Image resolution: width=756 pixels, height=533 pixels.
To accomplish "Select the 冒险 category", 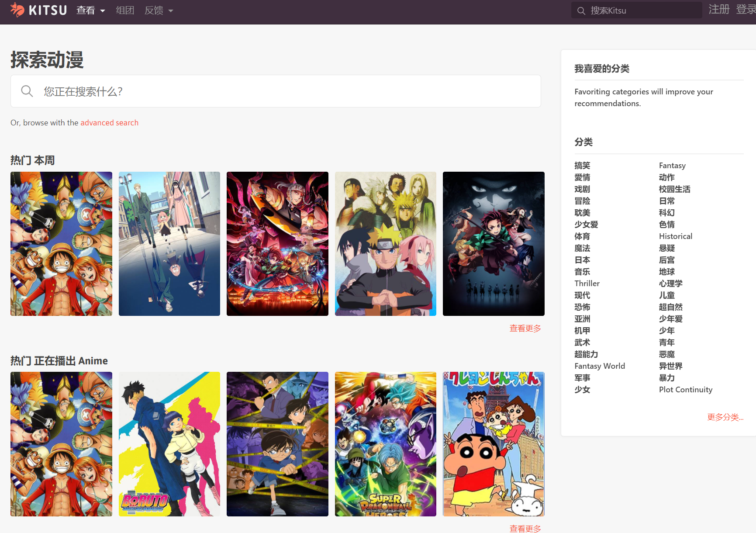I will [582, 201].
